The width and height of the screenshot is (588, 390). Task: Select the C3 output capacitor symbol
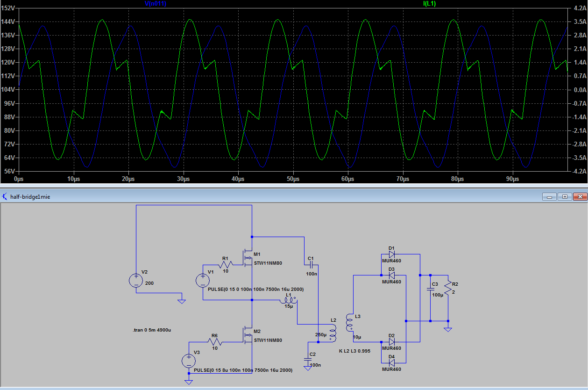[430, 290]
